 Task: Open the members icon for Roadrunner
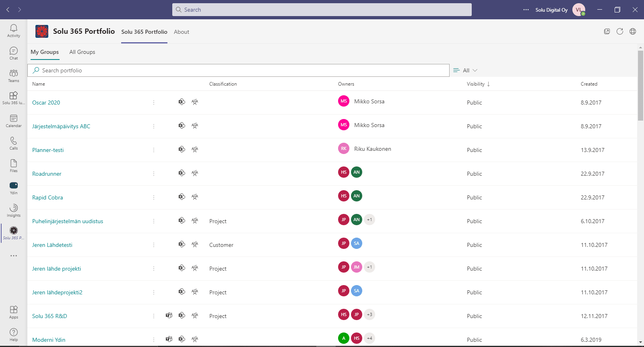195,173
